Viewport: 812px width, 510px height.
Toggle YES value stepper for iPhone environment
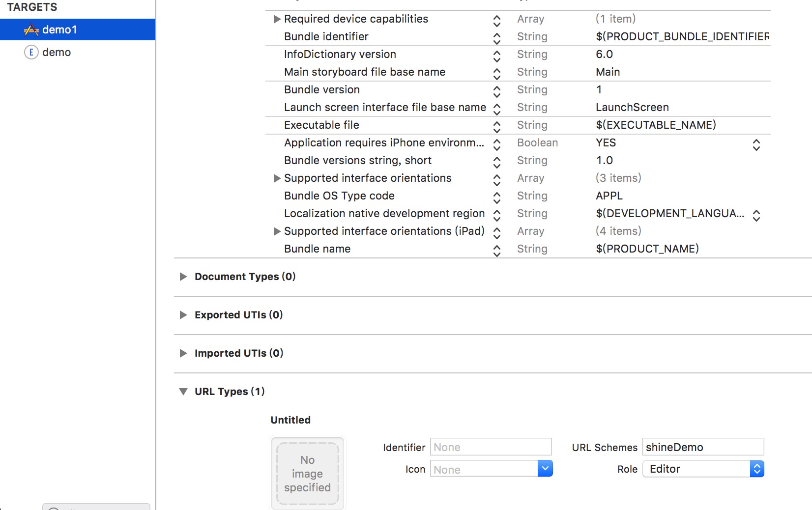[756, 144]
